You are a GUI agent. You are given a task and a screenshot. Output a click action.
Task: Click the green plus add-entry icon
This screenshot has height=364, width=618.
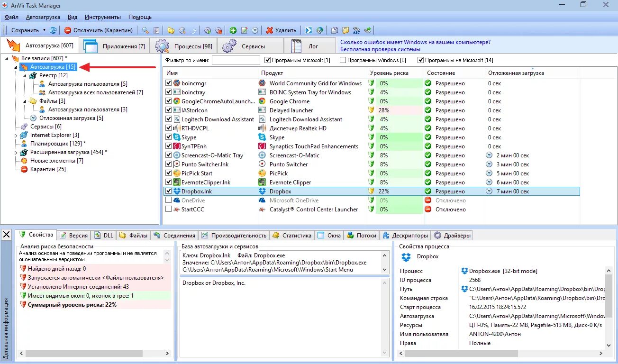tap(233, 30)
